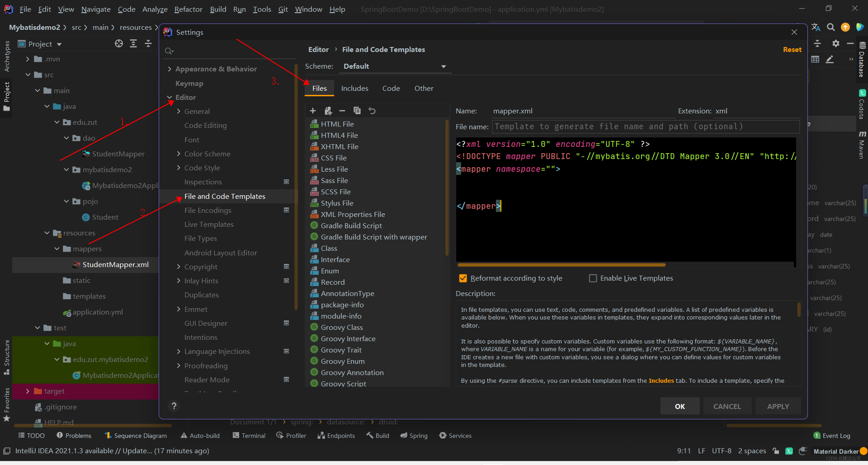The image size is (868, 465).
Task: Click the gear settings icon in right panel
Action: coord(835,43)
